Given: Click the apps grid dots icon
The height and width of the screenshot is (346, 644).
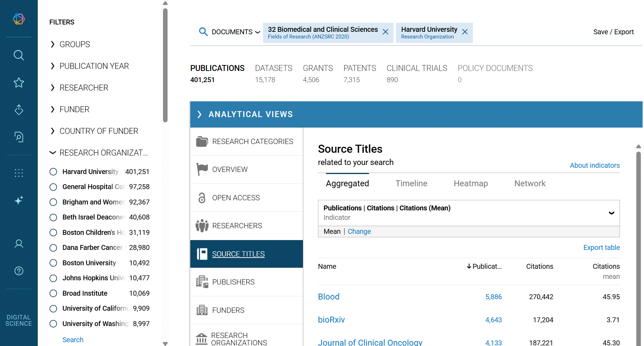Looking at the screenshot, I should pyautogui.click(x=19, y=173).
